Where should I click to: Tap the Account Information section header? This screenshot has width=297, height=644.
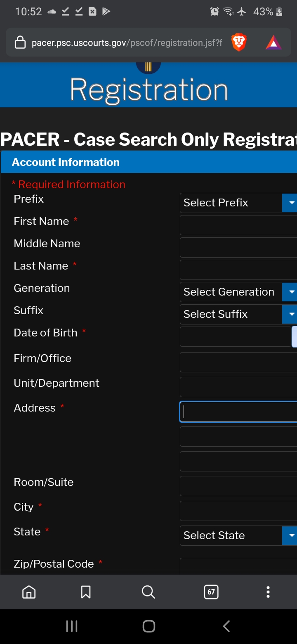pyautogui.click(x=148, y=162)
